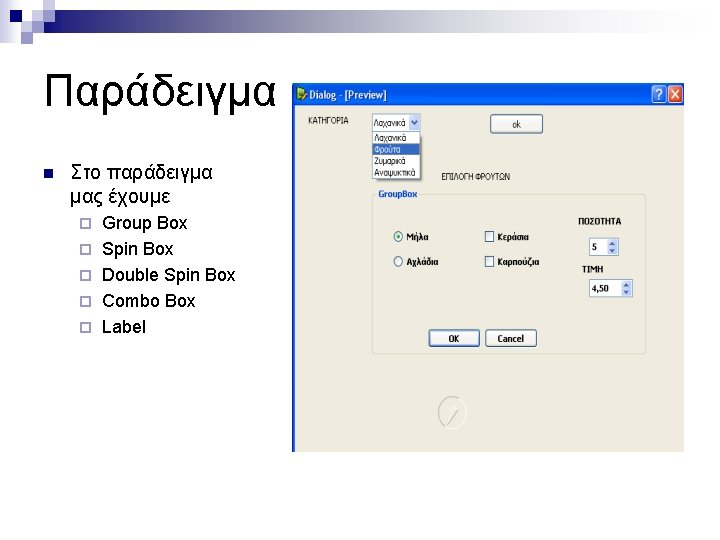This screenshot has width=720, height=540.
Task: Open the ΚΑΤΗΓΟΡΙΑ combo box arrow
Action: click(414, 123)
